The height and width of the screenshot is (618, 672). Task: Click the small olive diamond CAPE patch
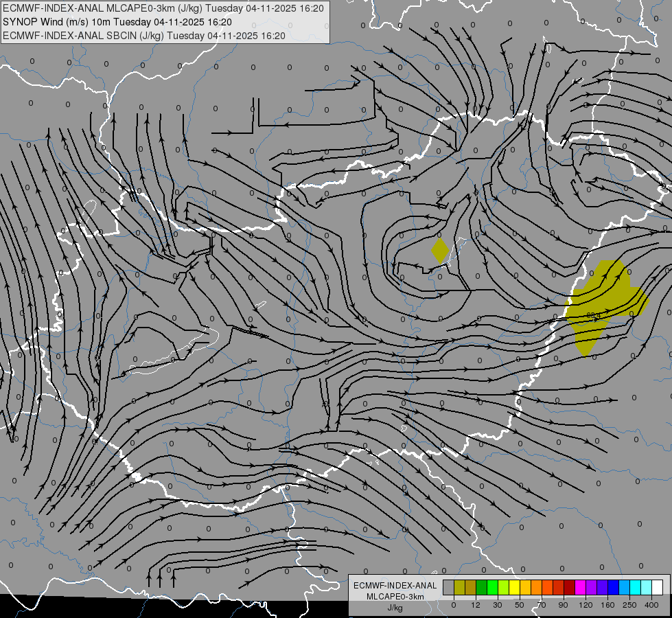tap(440, 251)
